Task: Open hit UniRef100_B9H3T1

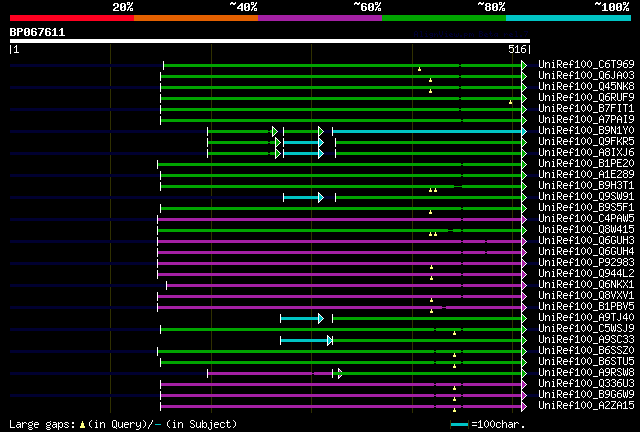Action: tap(586, 185)
